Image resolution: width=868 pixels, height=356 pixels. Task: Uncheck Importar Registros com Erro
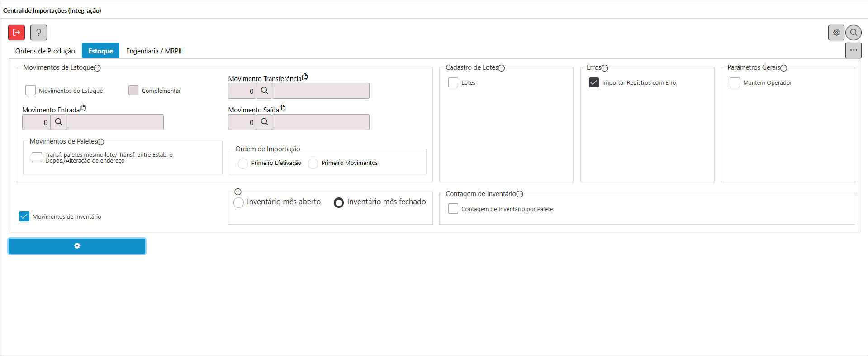[x=593, y=82]
